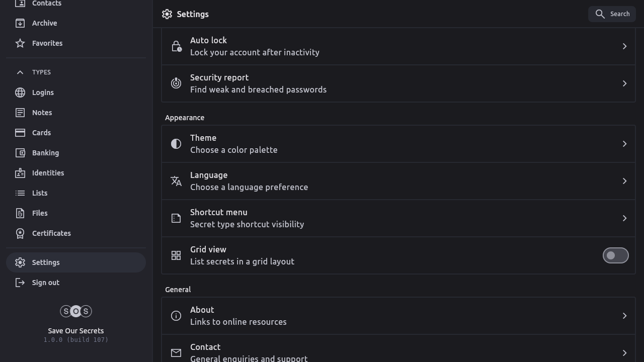644x362 pixels.
Task: Click the Search field
Action: click(612, 14)
